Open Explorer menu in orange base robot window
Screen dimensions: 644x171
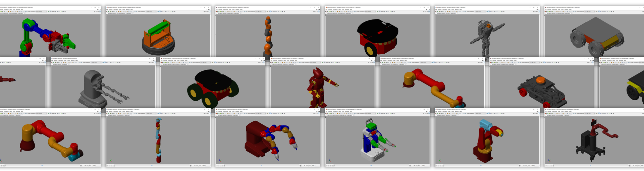coord(111,9)
